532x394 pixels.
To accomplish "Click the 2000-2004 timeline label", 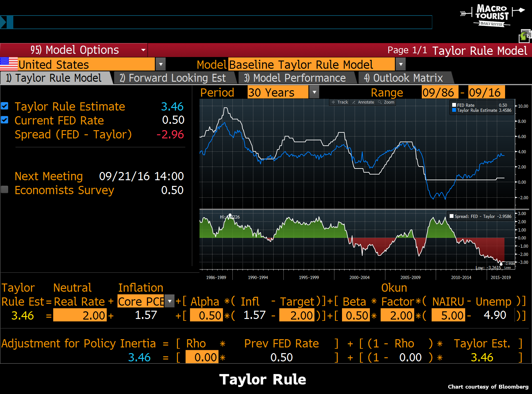I will point(359,277).
